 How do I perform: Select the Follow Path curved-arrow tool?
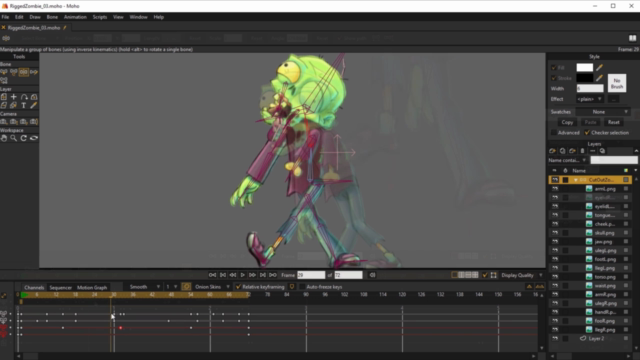[24, 97]
